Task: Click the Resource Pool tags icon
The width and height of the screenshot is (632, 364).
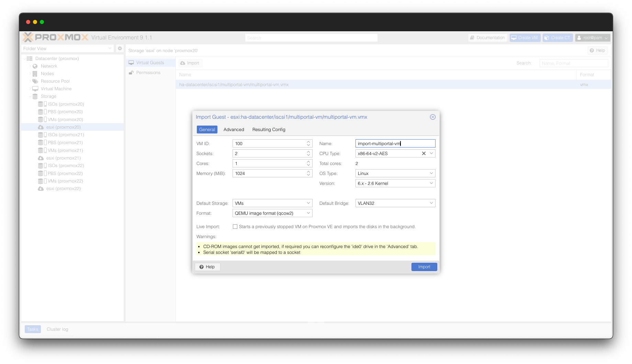Action: tap(35, 81)
